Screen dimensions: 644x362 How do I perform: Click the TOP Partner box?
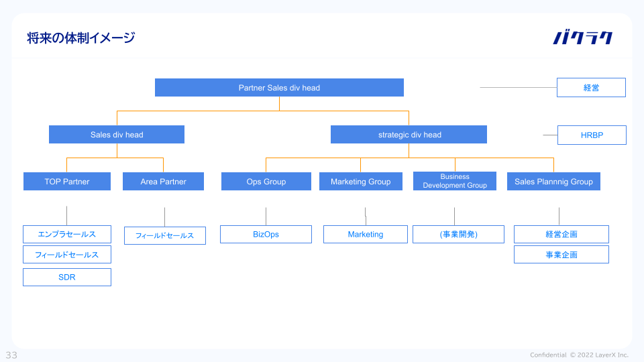67,182
